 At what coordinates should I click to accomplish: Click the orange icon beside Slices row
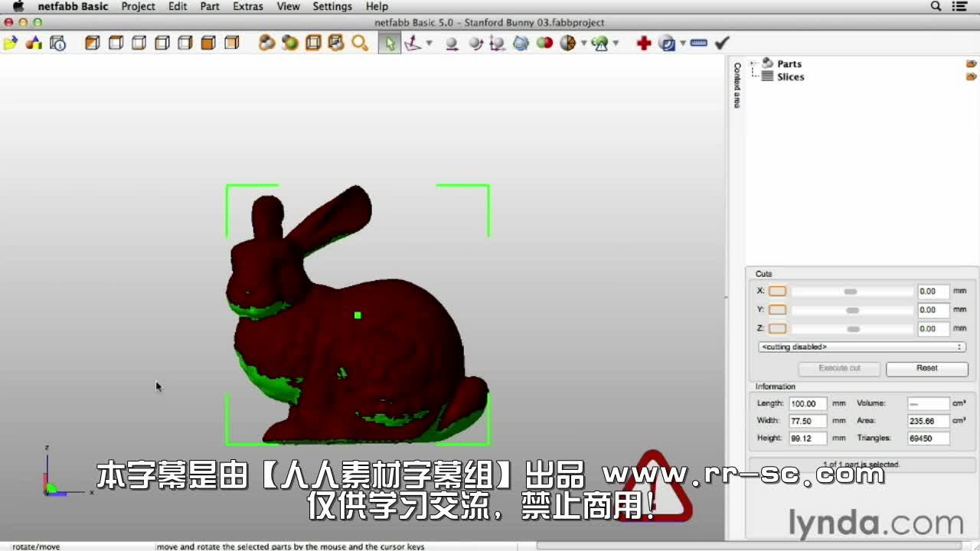click(x=971, y=77)
